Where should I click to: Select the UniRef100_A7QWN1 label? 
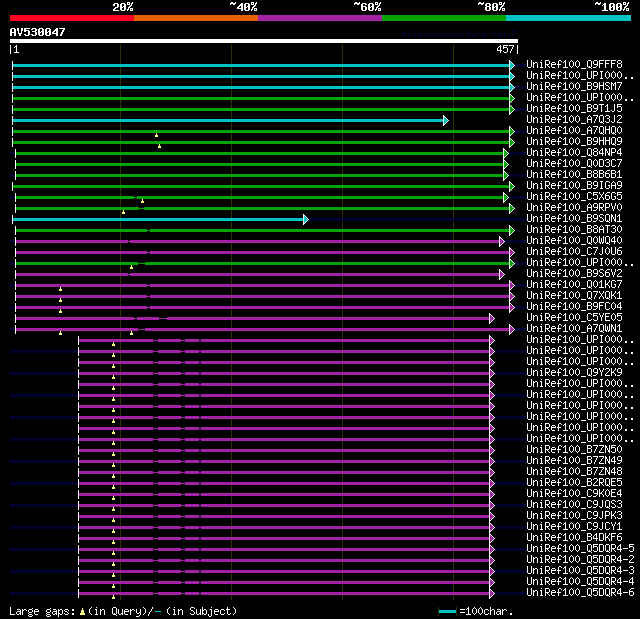coord(574,329)
